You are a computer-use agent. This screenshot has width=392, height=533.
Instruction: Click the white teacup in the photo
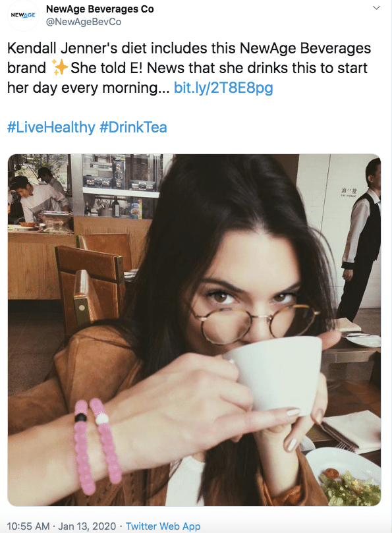275,374
